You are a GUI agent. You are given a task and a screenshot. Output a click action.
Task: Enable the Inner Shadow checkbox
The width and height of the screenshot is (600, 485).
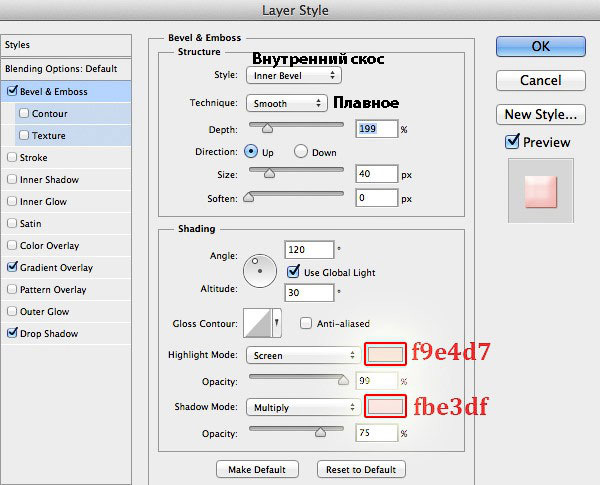[12, 179]
